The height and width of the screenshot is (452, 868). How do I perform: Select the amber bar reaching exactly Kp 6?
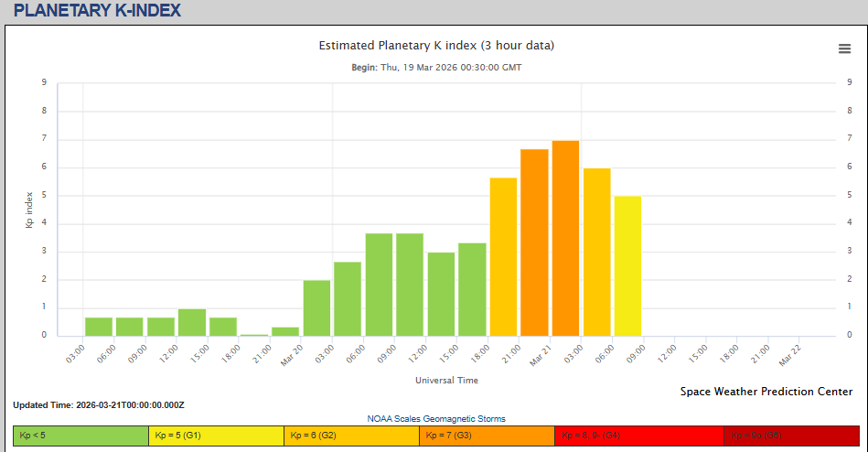click(596, 252)
